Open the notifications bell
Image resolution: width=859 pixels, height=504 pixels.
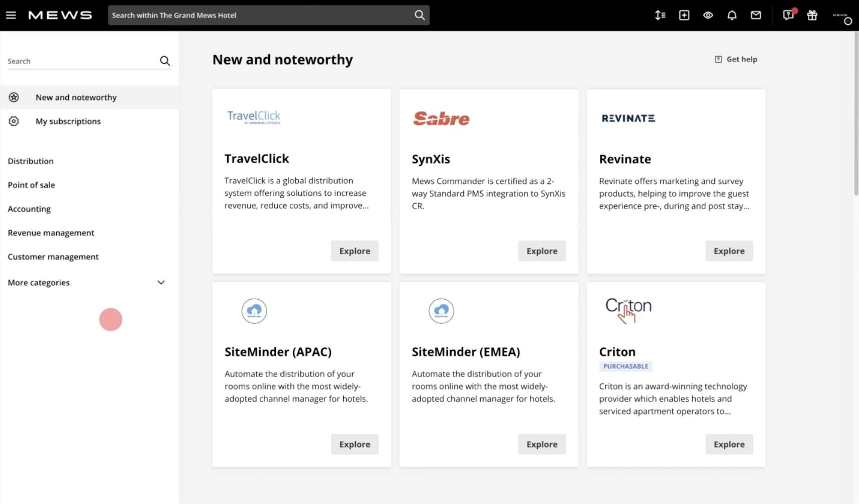[732, 15]
